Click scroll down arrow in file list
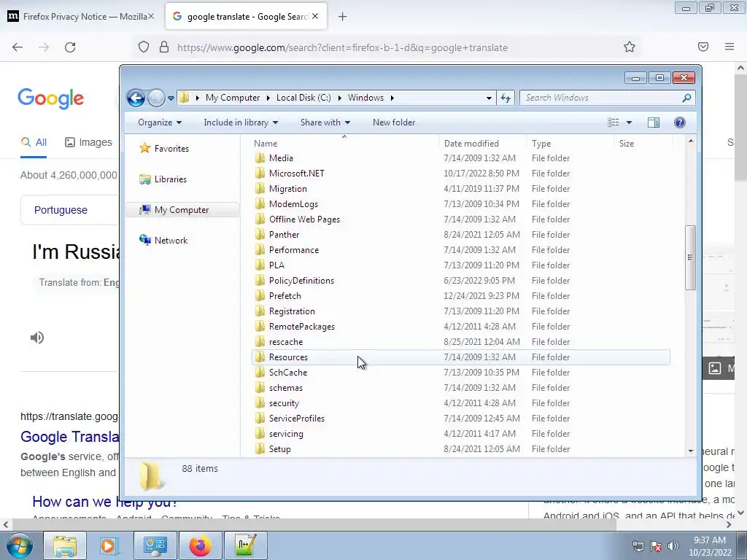 coord(691,451)
